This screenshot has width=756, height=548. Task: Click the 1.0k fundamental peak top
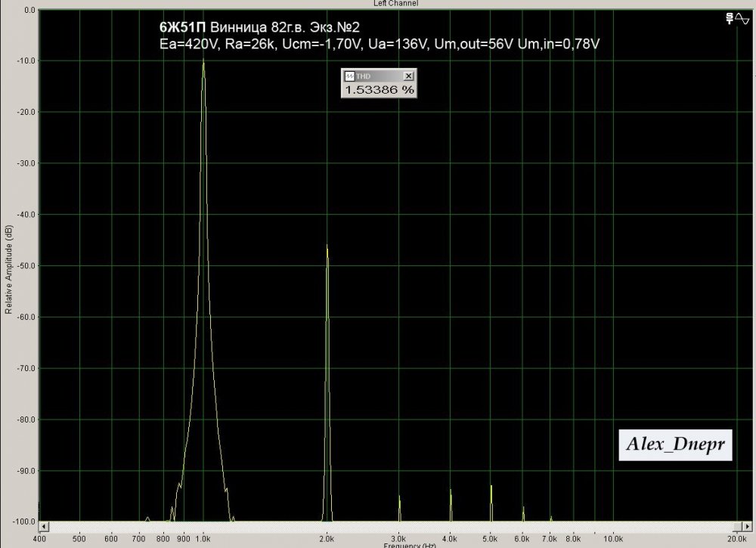203,63
